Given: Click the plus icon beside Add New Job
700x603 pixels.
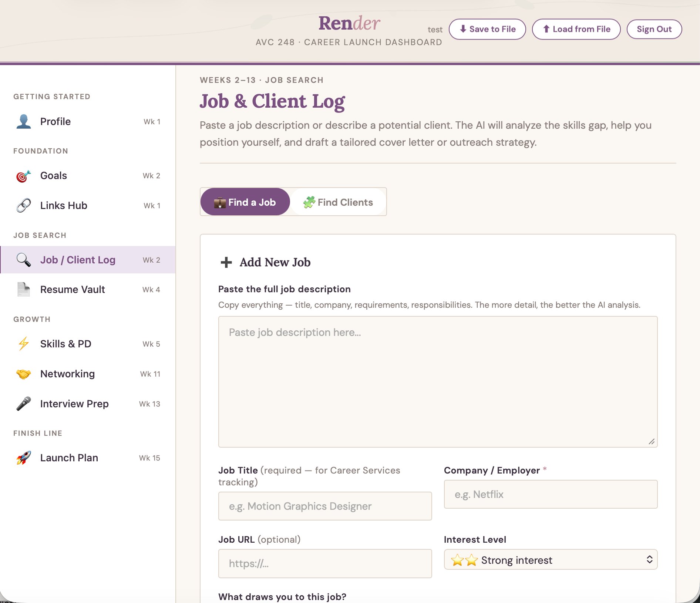Looking at the screenshot, I should coord(226,262).
